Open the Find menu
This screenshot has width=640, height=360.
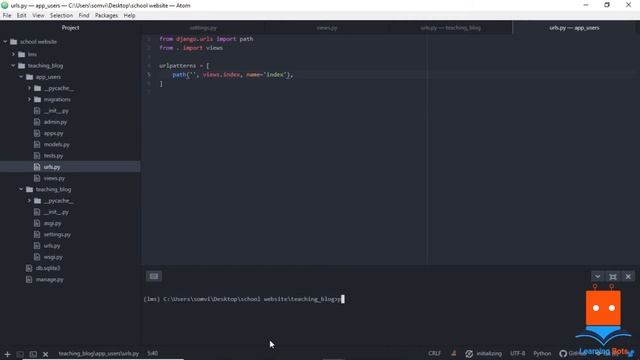coord(84,16)
